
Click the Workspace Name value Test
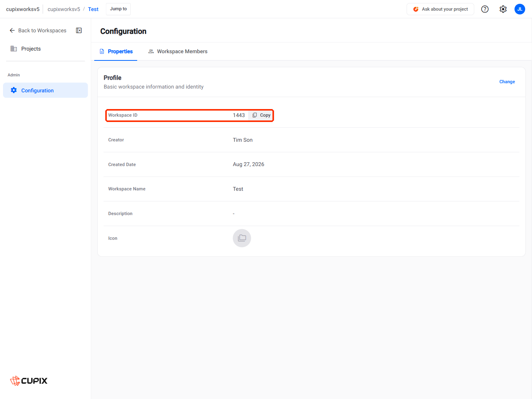click(238, 189)
